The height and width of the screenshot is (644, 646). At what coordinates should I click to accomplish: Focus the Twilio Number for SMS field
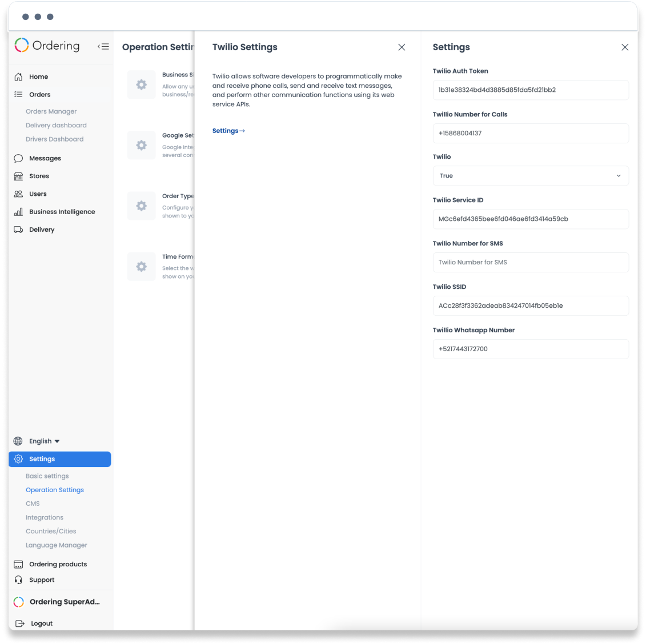(x=531, y=262)
